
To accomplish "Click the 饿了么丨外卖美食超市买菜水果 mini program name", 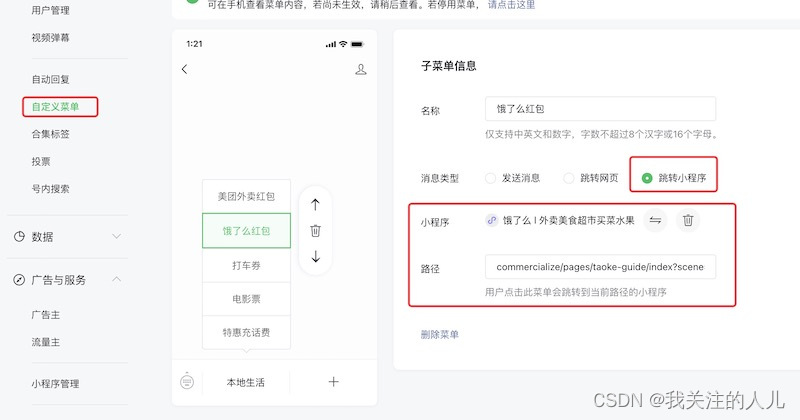I will pos(569,220).
